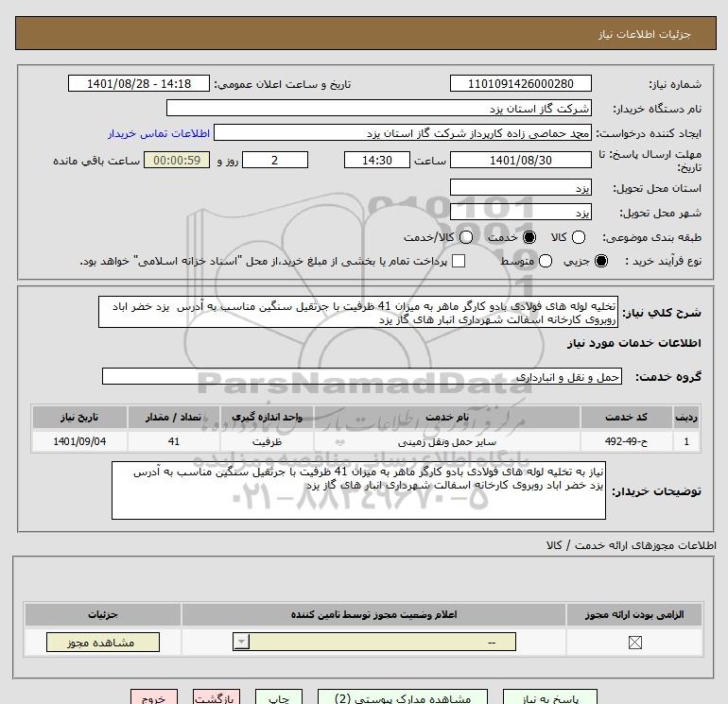Viewport: 728px width, 704px height.
Task: Click the اطلاعات خدمات مورد نیاز heading
Action: point(633,343)
